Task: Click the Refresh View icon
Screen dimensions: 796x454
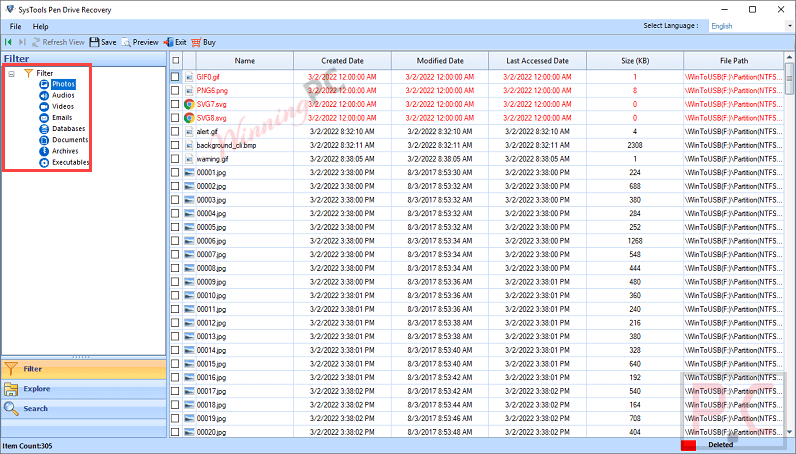Action: (36, 42)
